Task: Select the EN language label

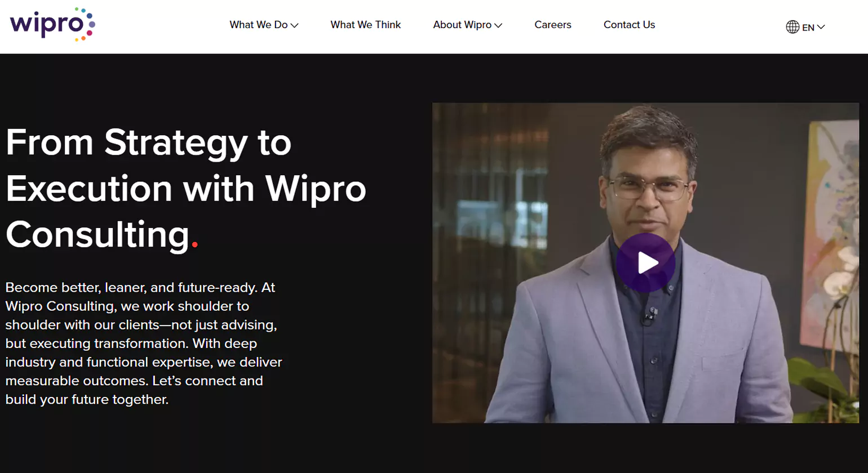Action: 808,28
